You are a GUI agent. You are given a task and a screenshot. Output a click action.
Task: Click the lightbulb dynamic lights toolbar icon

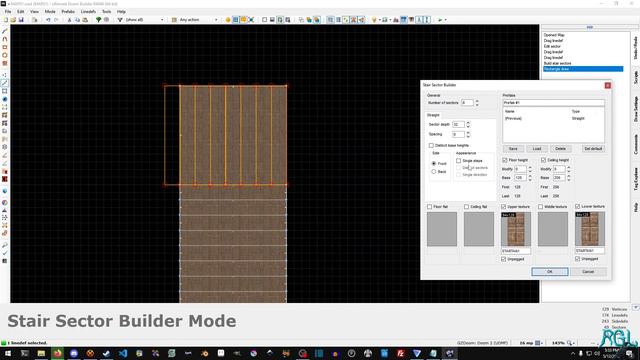point(374,20)
